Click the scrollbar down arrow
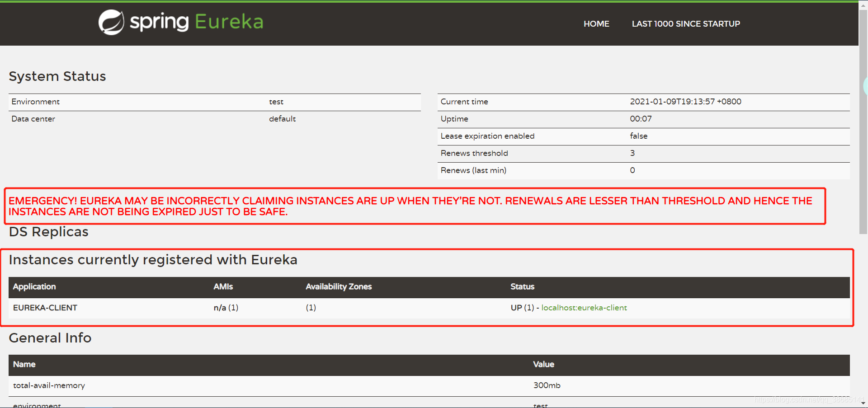This screenshot has height=408, width=868. pyautogui.click(x=863, y=403)
